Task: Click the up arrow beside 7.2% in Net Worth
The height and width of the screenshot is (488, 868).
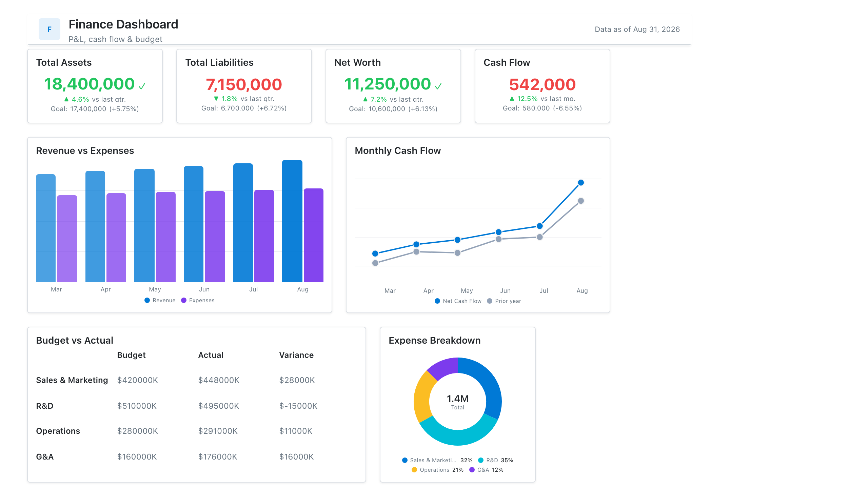Action: tap(365, 99)
